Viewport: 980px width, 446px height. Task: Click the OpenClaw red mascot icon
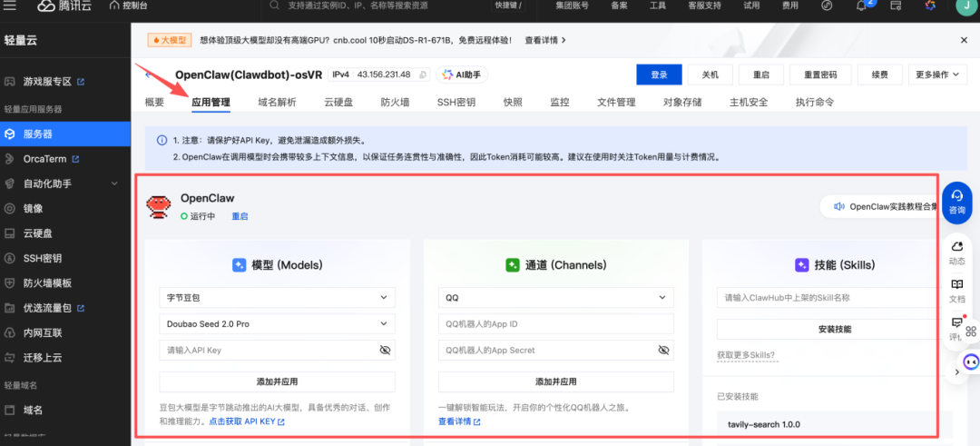pos(158,206)
